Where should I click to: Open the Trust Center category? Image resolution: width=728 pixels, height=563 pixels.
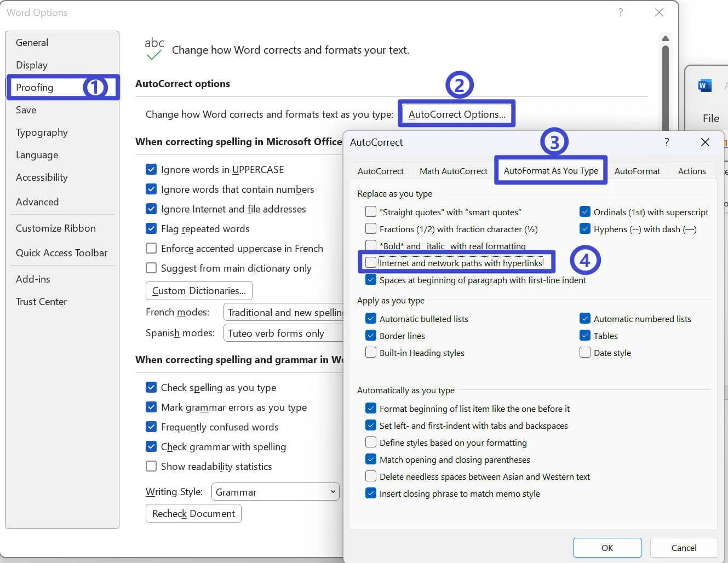coord(62,301)
